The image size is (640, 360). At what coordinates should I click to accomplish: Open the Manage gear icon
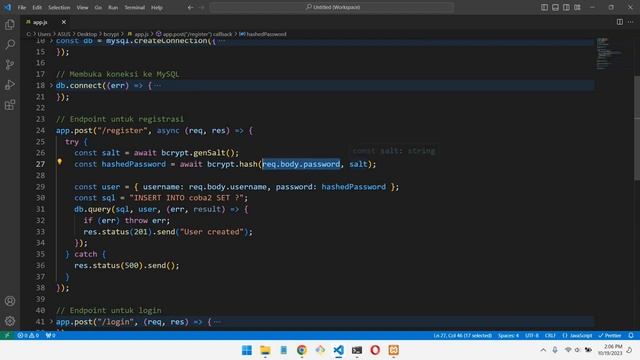click(10, 321)
